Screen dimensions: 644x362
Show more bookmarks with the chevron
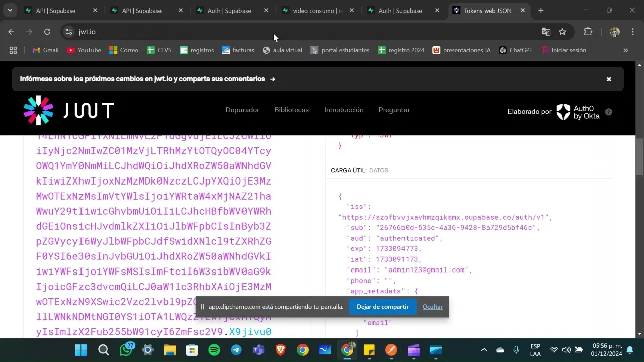(626, 50)
